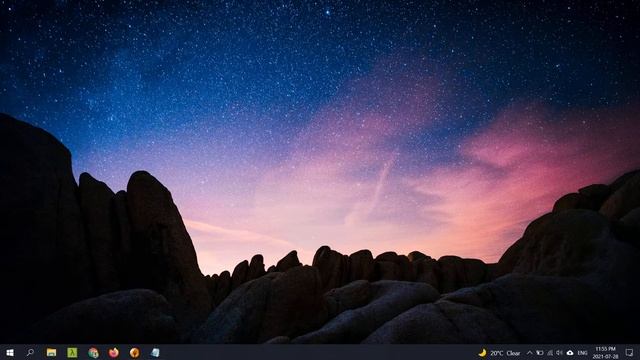This screenshot has height=360, width=640.
Task: Open the Chrome taskbar icon
Action: (x=93, y=353)
